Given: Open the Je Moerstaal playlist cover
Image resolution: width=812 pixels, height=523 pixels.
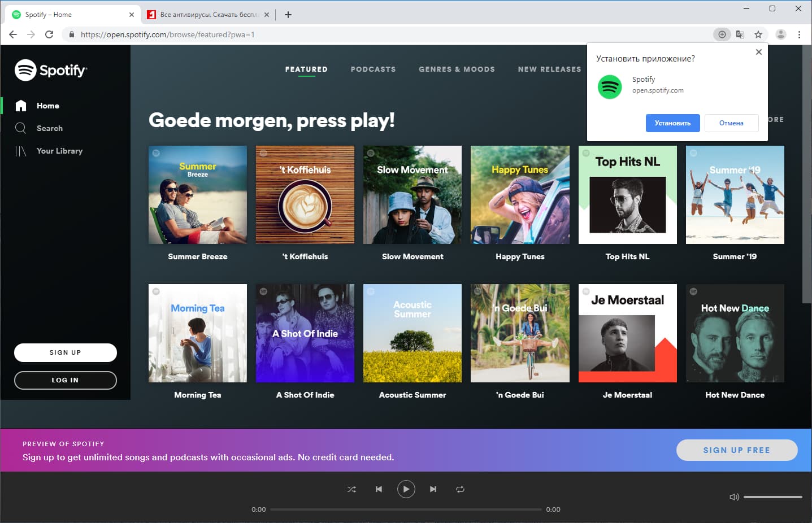Looking at the screenshot, I should pyautogui.click(x=628, y=333).
